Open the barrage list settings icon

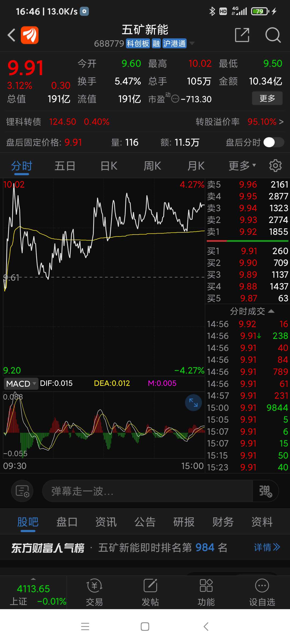point(22,491)
